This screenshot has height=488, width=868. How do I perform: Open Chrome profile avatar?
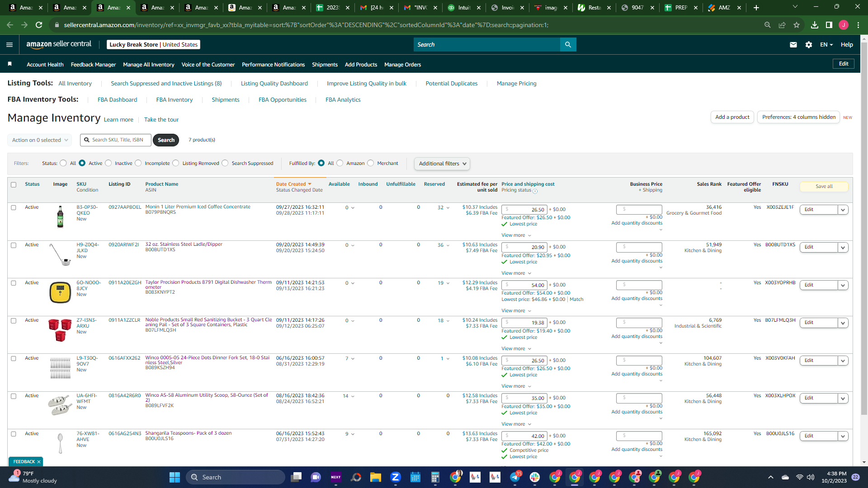pyautogui.click(x=844, y=25)
